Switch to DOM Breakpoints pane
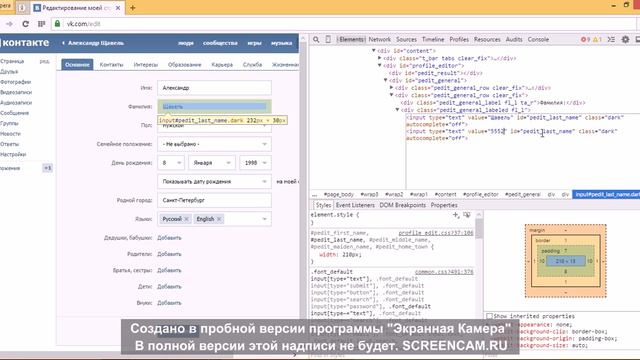Image resolution: width=640 pixels, height=360 pixels. 402,205
